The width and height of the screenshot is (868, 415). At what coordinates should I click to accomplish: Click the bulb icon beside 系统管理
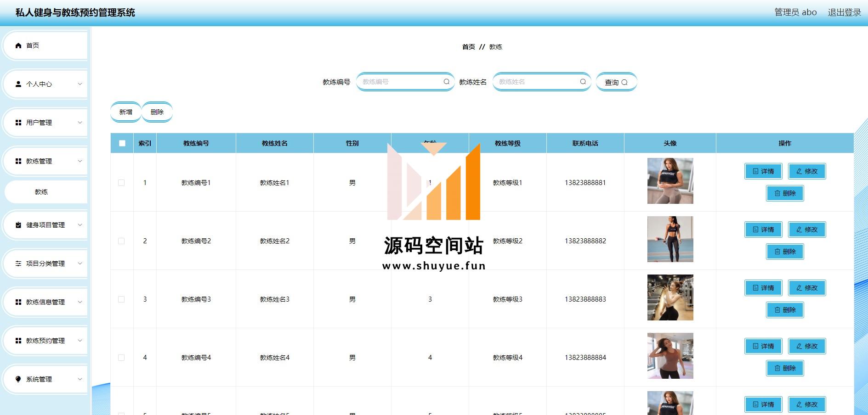pyautogui.click(x=18, y=379)
